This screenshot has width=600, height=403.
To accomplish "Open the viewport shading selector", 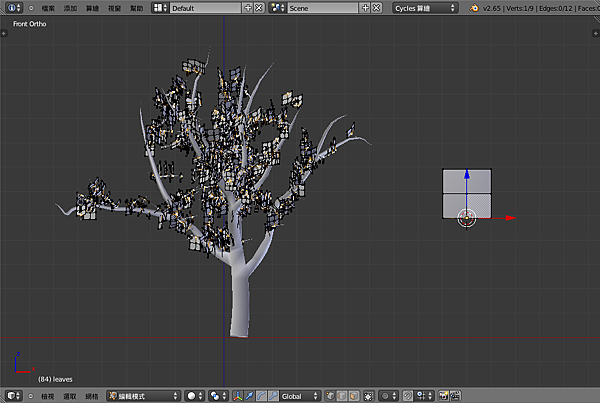I will point(194,396).
